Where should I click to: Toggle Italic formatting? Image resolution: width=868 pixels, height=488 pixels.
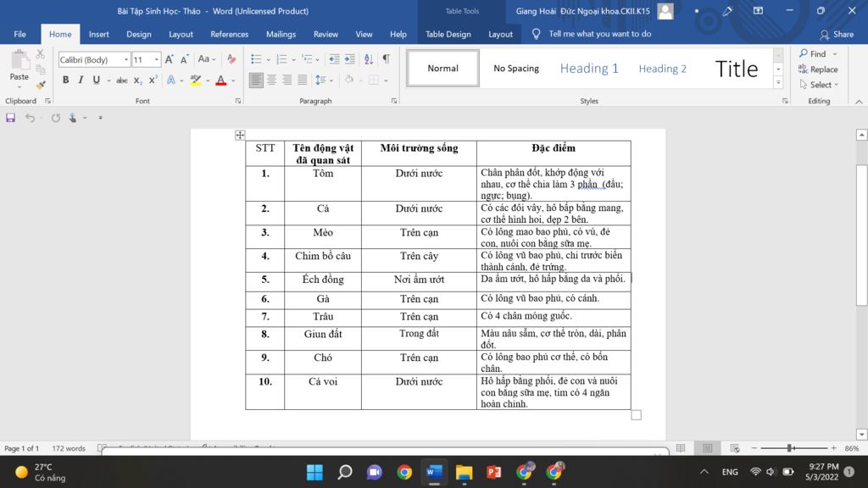[x=81, y=80]
